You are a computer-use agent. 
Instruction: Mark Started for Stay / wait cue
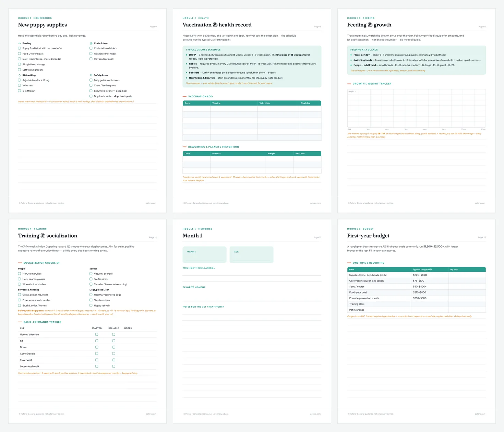[97, 360]
